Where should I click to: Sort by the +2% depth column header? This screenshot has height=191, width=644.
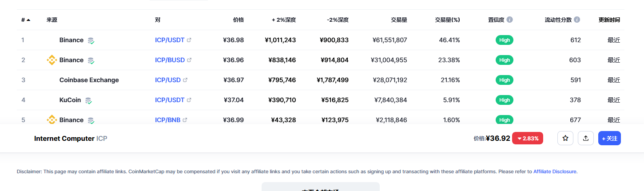click(x=284, y=20)
